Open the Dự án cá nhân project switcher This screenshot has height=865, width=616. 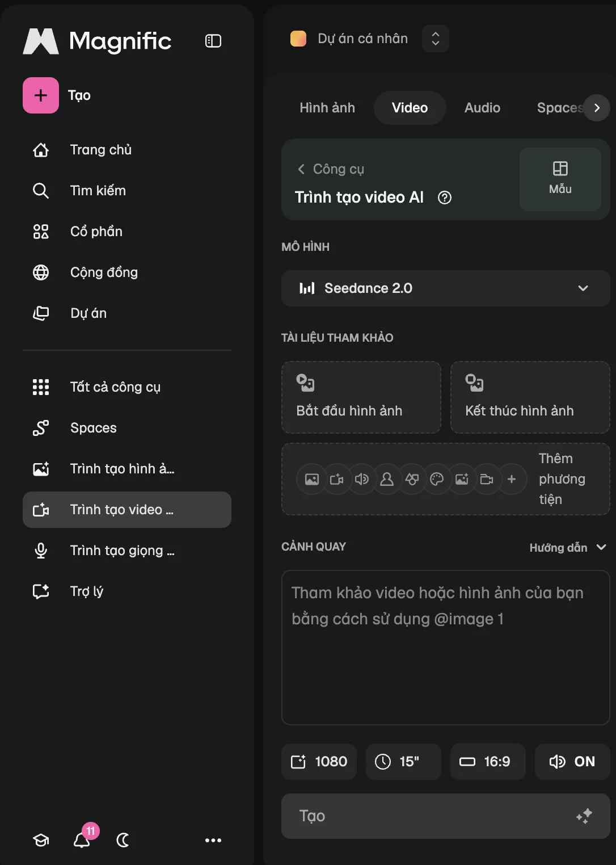pos(436,39)
